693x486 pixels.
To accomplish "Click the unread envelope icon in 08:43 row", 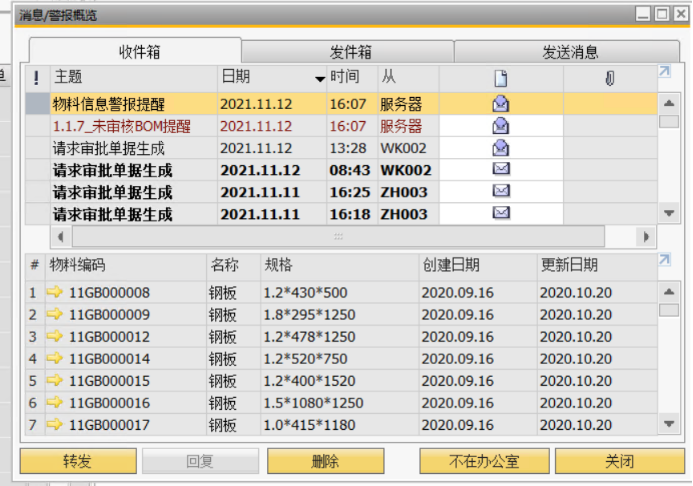I will coord(500,169).
